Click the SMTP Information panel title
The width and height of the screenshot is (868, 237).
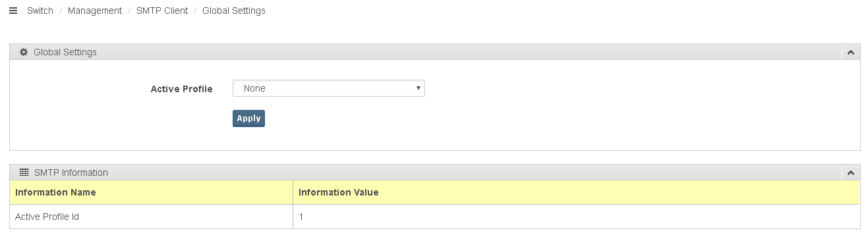71,172
